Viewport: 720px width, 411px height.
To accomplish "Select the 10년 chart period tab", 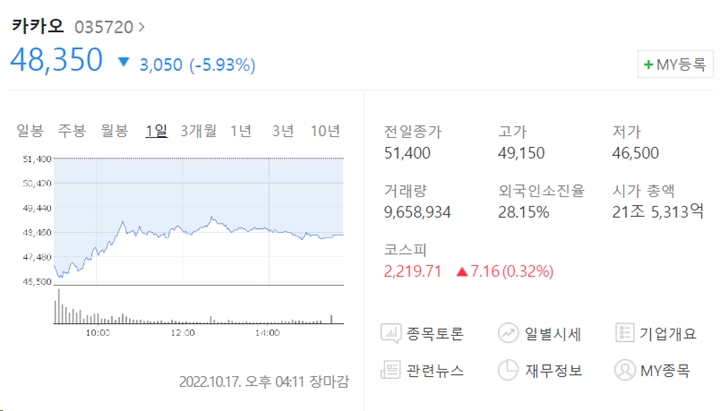I will pos(325,131).
